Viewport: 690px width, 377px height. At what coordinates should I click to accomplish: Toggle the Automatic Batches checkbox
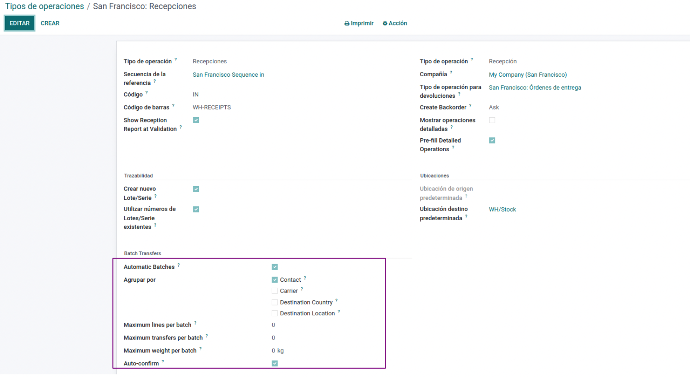click(275, 267)
